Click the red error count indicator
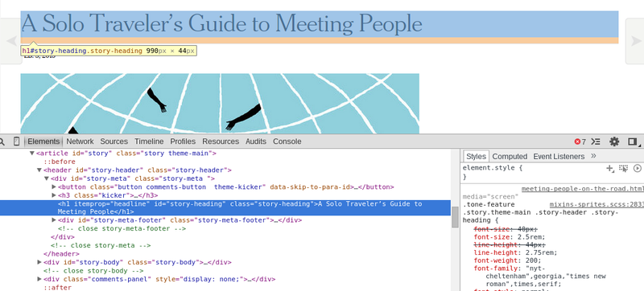The height and width of the screenshot is (291, 644). (x=580, y=141)
